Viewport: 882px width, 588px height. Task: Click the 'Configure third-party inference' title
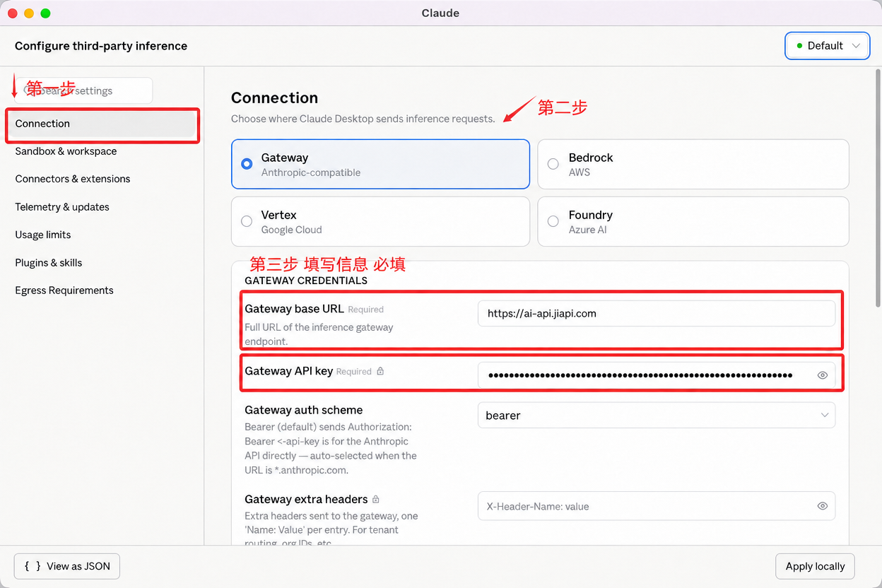101,46
